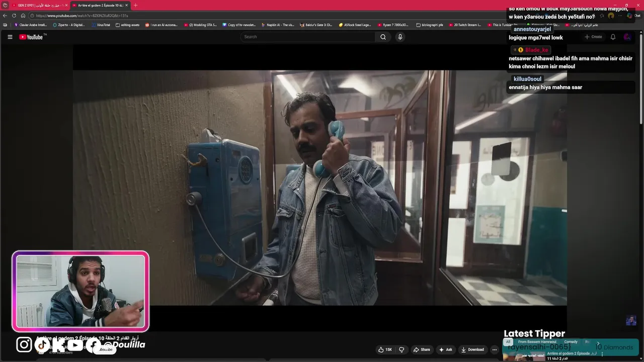The width and height of the screenshot is (644, 362).
Task: Go back with the browser back arrow
Action: [5, 16]
